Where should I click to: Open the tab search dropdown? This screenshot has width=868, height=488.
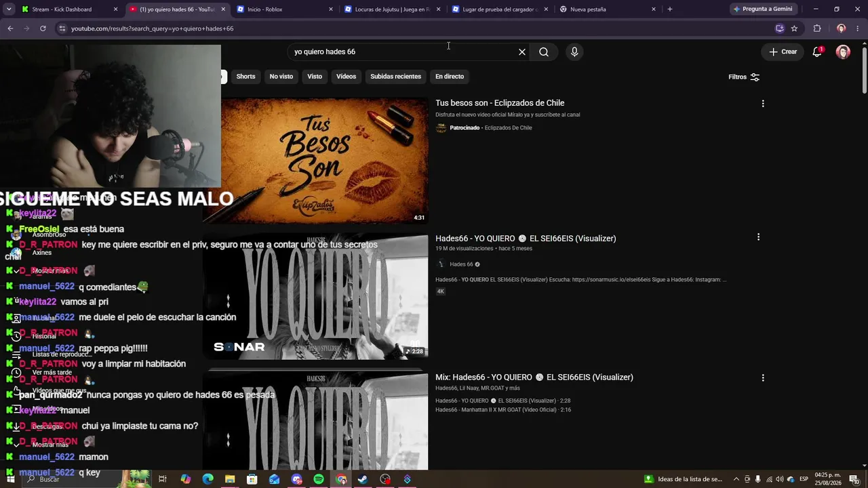click(x=9, y=9)
